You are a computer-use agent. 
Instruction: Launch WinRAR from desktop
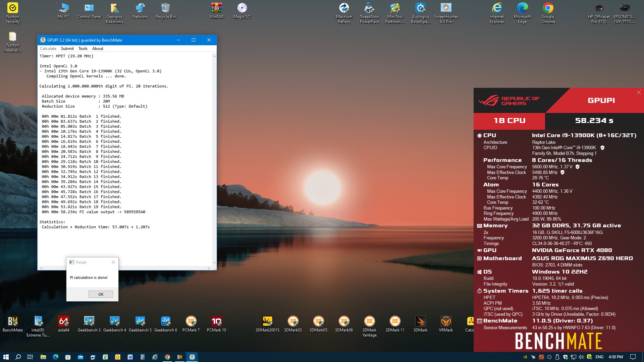point(216,11)
